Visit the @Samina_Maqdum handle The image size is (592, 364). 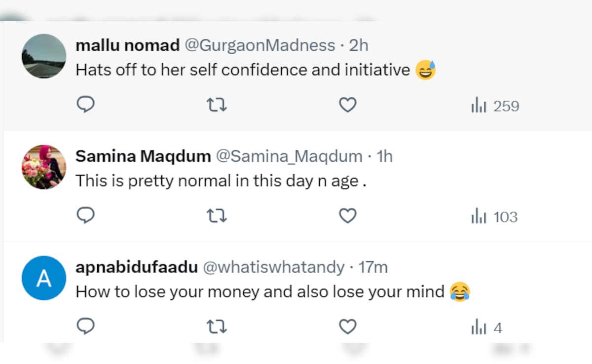[289, 156]
